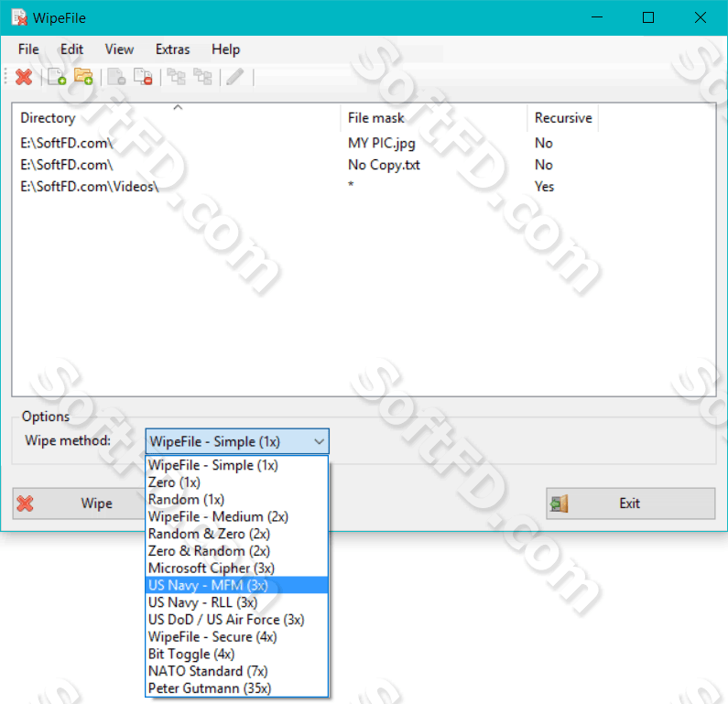Select WipeFile - Simple (1x) from list
The height and width of the screenshot is (704, 728).
[237, 465]
